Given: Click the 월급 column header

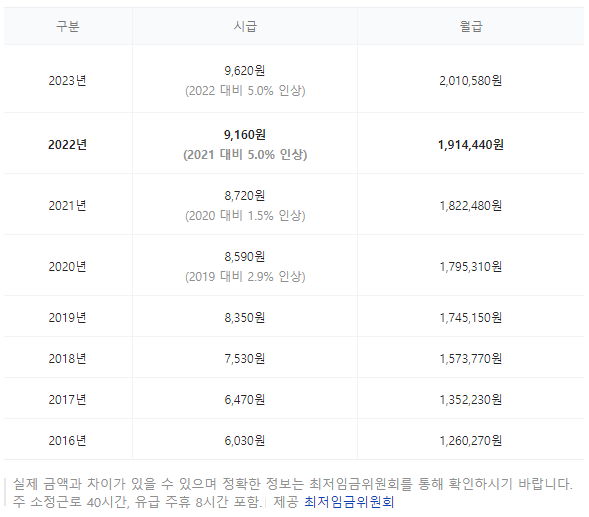Looking at the screenshot, I should (x=471, y=26).
